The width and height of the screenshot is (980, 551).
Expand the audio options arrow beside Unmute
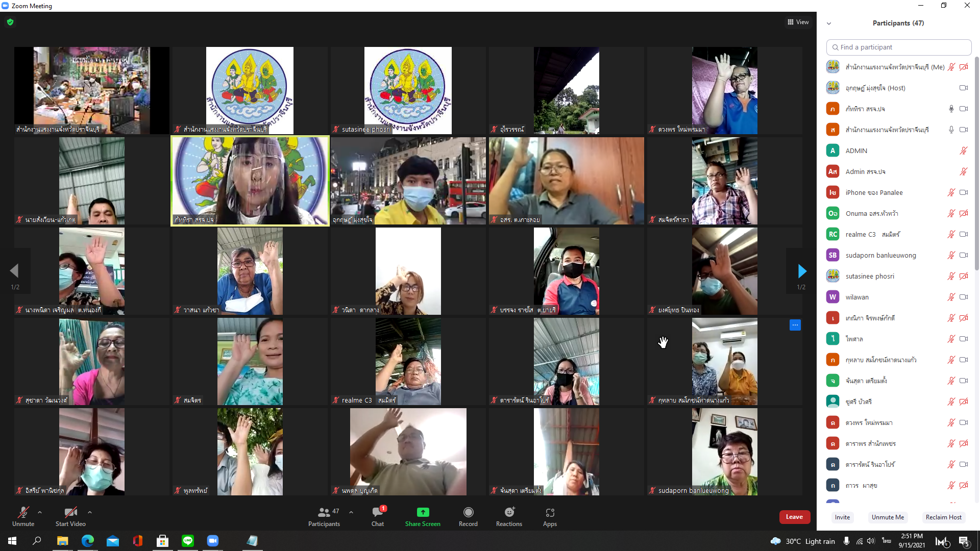click(x=40, y=512)
